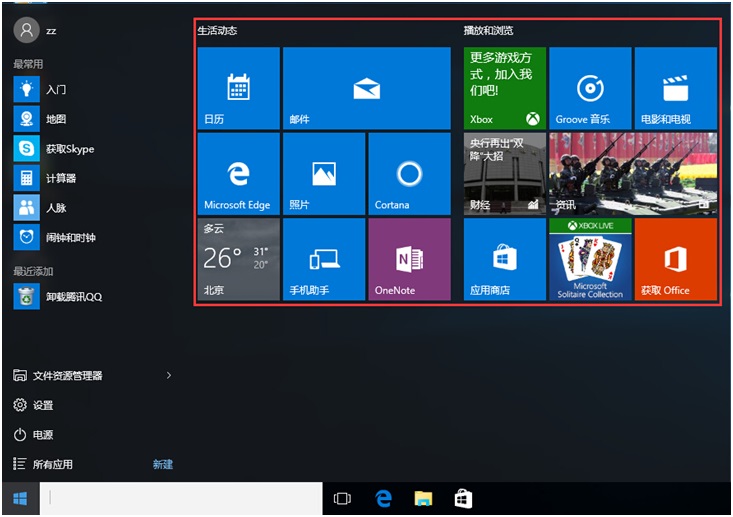The width and height of the screenshot is (733, 517).
Task: Launch the Microsoft Edge tile
Action: pyautogui.click(x=238, y=174)
